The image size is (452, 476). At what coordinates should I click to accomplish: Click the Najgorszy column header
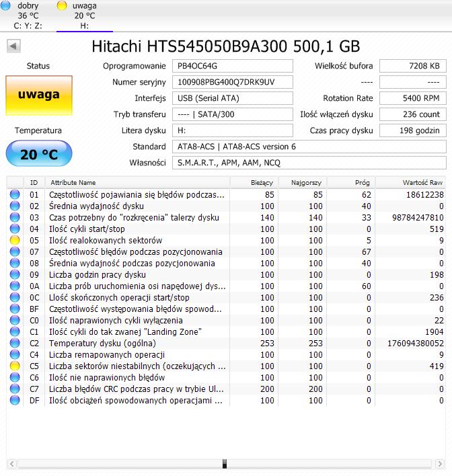303,182
